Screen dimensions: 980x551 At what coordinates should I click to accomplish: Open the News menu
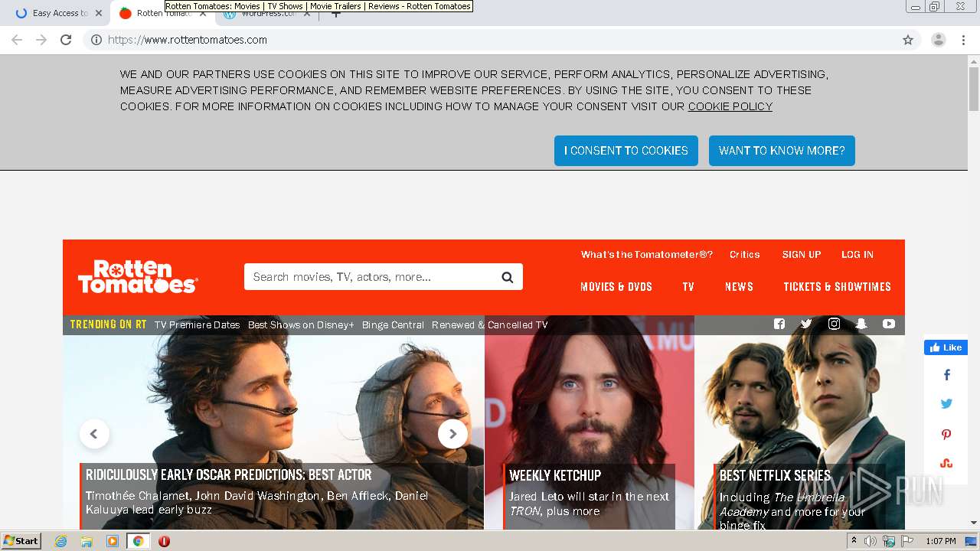click(739, 287)
